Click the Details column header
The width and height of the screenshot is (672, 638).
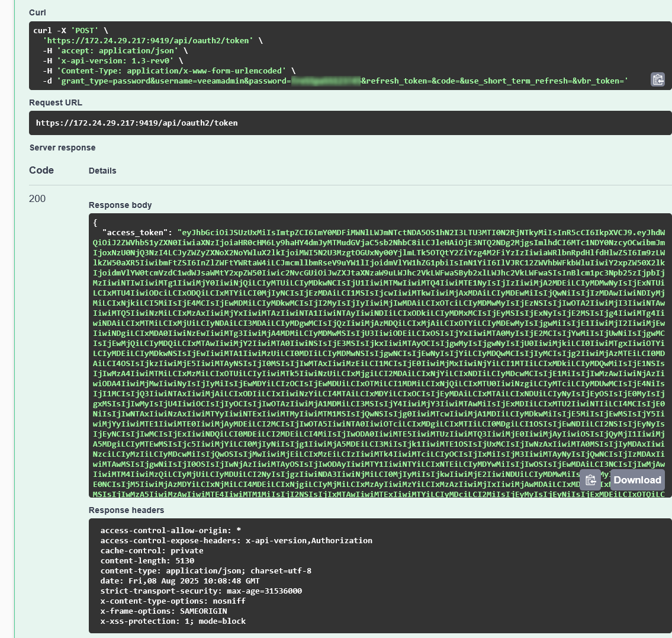[x=102, y=171]
